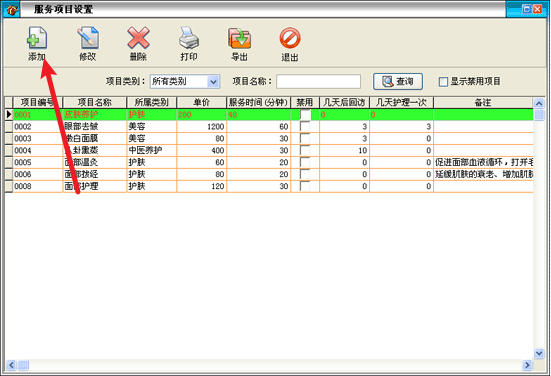The width and height of the screenshot is (551, 376).
Task: Toggle 禁用 checkbox for row 0004
Action: [x=305, y=150]
